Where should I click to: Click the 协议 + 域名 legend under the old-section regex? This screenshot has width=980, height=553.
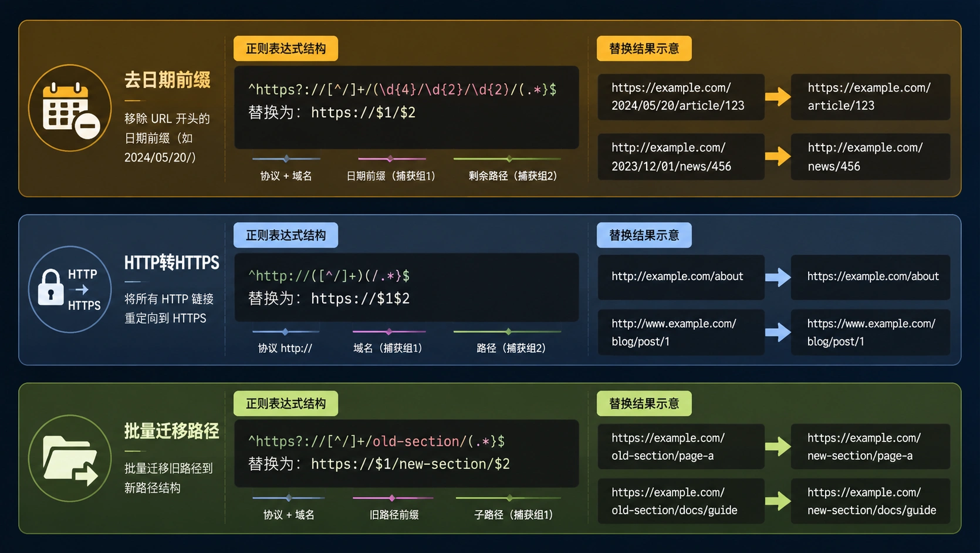[289, 515]
